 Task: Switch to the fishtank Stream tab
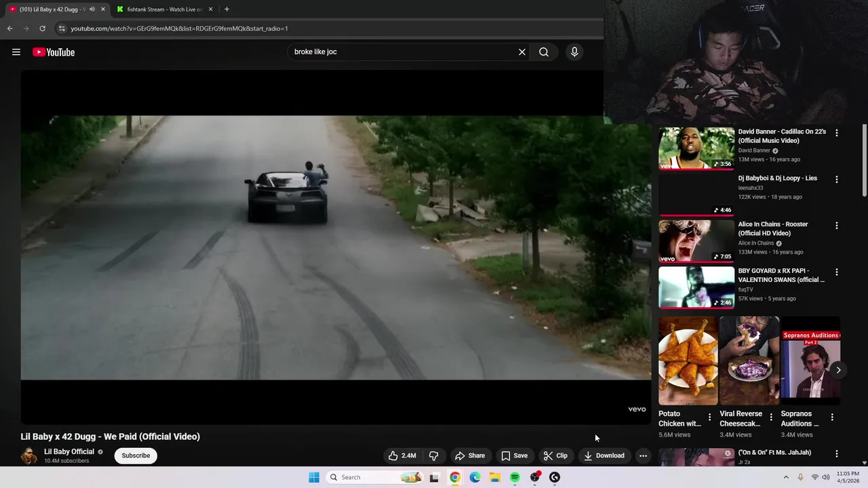click(163, 9)
